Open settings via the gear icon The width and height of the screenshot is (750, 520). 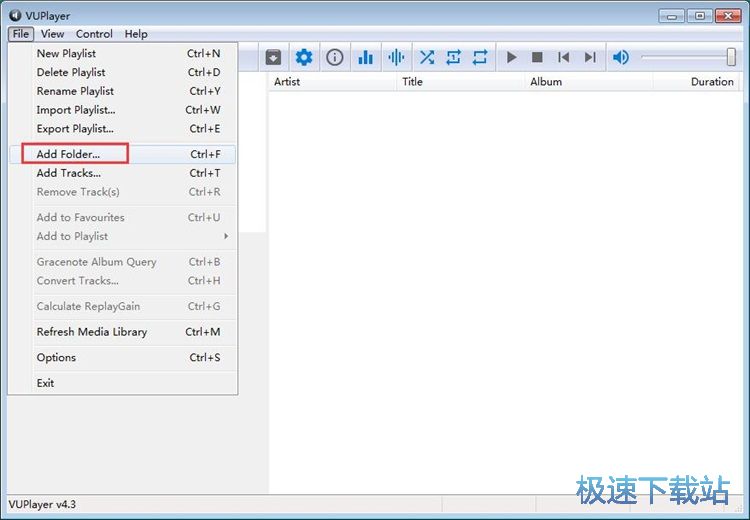pyautogui.click(x=304, y=57)
